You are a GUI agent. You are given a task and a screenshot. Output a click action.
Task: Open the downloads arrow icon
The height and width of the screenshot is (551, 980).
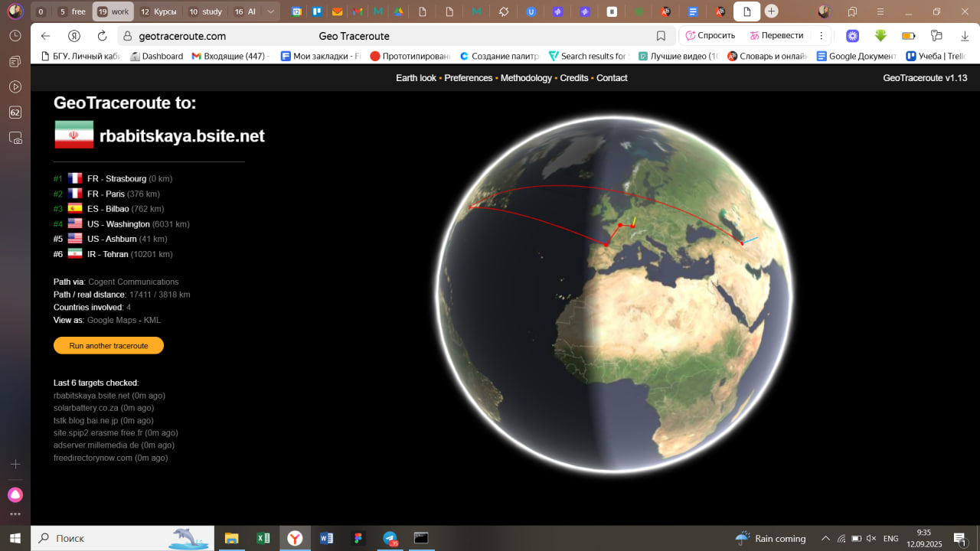pyautogui.click(x=964, y=36)
